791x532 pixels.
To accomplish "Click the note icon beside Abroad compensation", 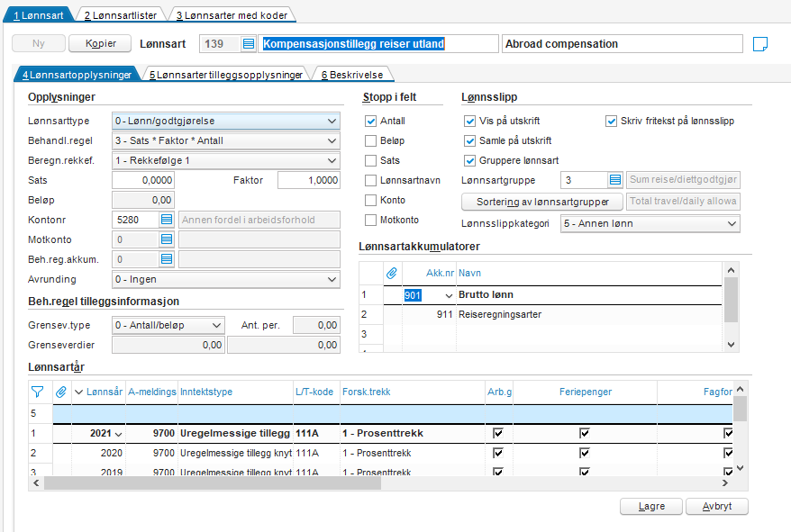I will pos(759,44).
